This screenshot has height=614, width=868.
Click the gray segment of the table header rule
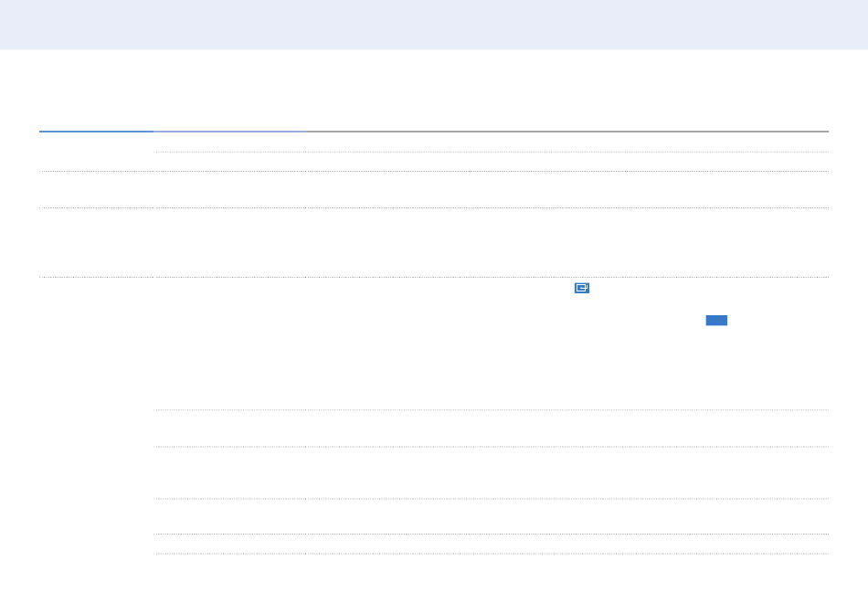566,132
